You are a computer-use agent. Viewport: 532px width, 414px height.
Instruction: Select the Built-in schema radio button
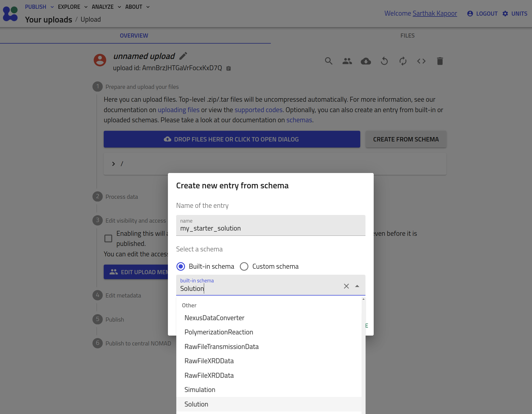click(x=181, y=266)
